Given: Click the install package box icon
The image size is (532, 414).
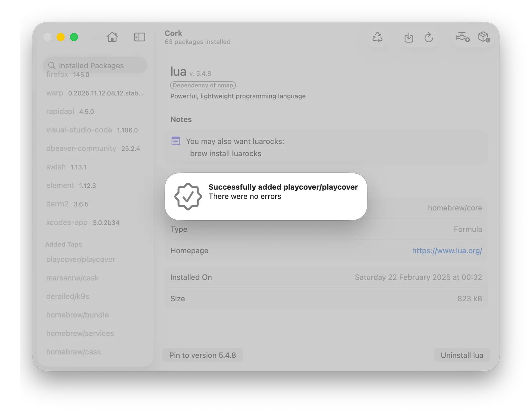Looking at the screenshot, I should [484, 37].
